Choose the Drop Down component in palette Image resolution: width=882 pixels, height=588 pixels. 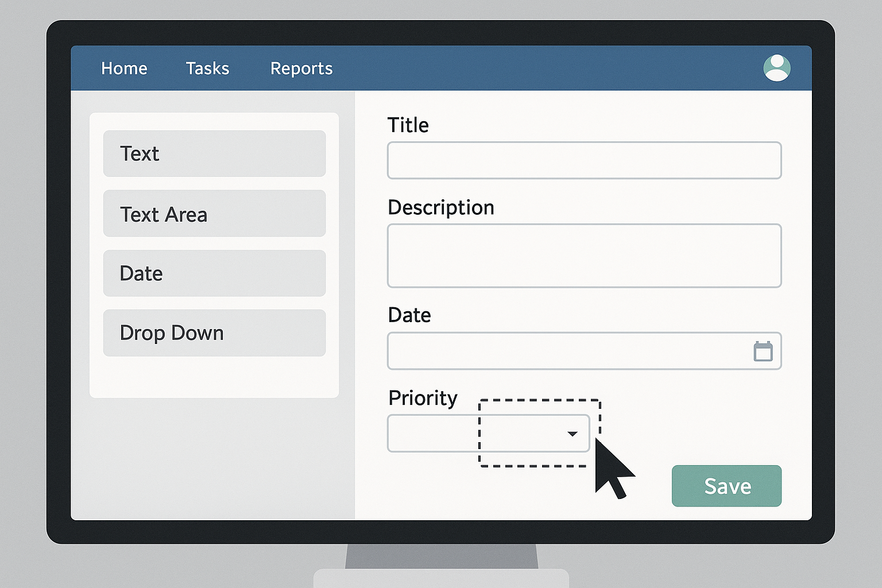[x=214, y=333]
